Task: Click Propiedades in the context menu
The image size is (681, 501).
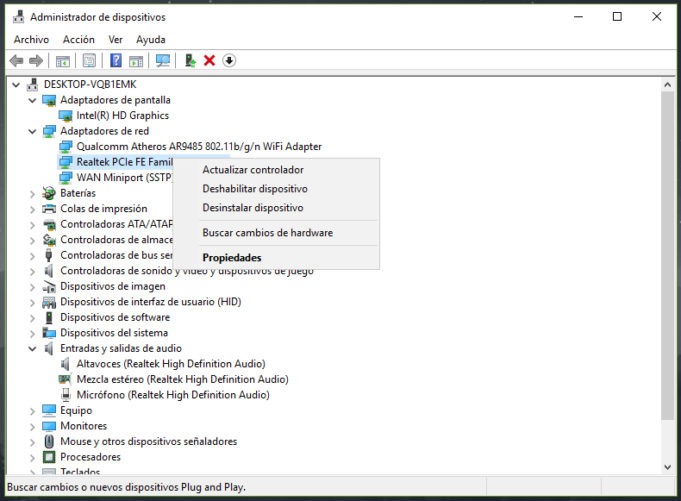Action: tap(231, 257)
